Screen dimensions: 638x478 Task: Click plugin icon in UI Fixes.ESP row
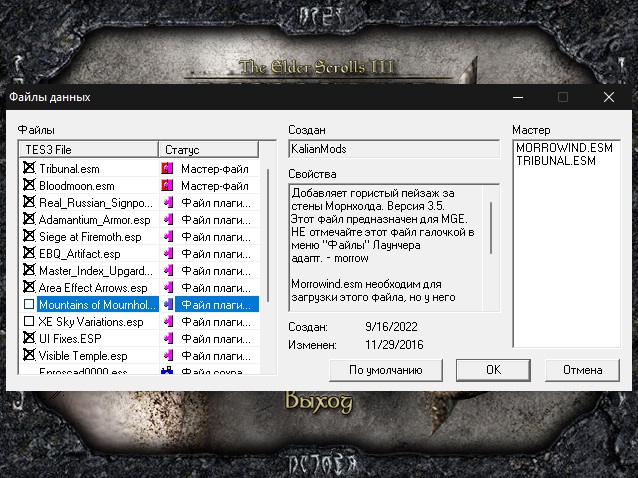pyautogui.click(x=168, y=338)
